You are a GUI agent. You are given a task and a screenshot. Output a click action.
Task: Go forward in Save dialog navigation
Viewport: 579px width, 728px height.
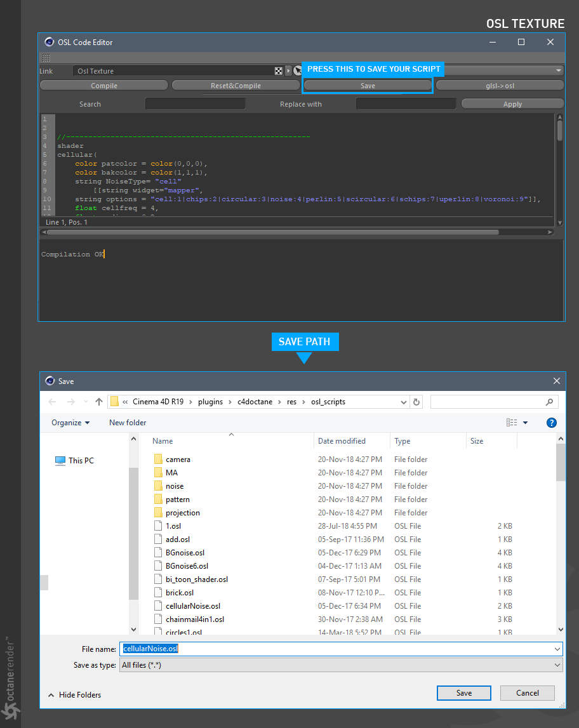[71, 402]
